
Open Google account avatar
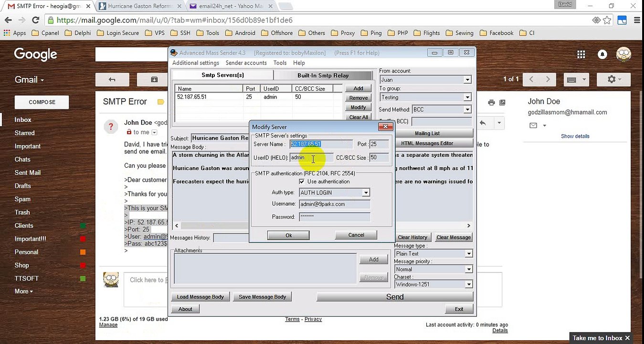(623, 54)
